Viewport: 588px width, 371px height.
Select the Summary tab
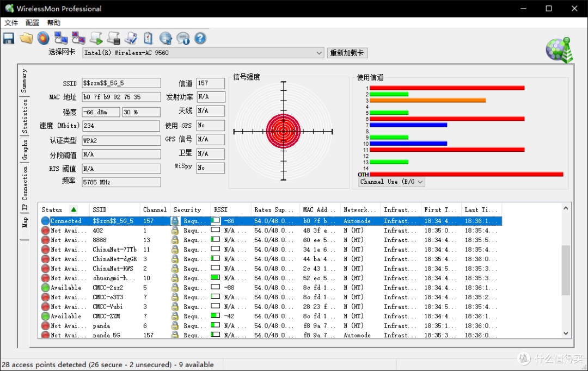(x=23, y=81)
